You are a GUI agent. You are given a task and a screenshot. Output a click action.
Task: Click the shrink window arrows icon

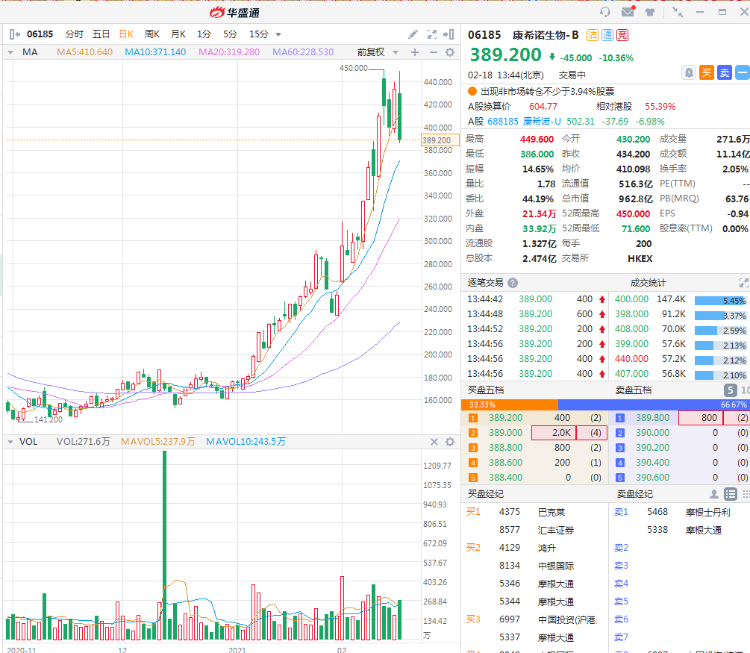point(677,12)
